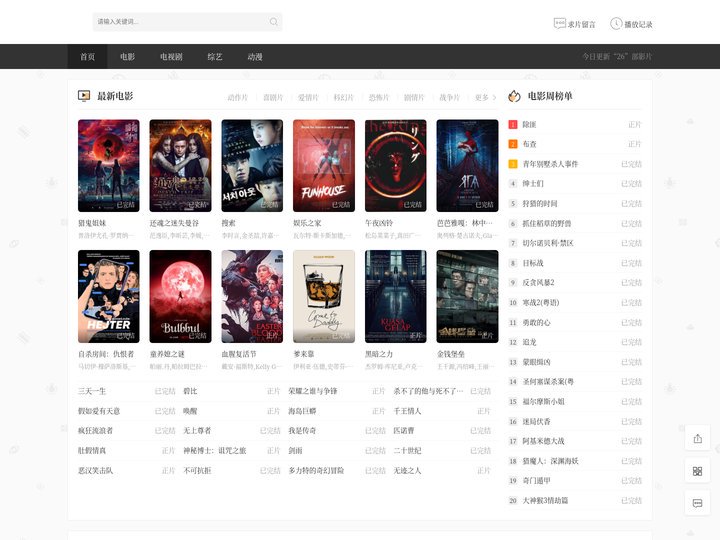The height and width of the screenshot is (540, 720).
Task: Open ranked item 绅士们
Action: 533,184
